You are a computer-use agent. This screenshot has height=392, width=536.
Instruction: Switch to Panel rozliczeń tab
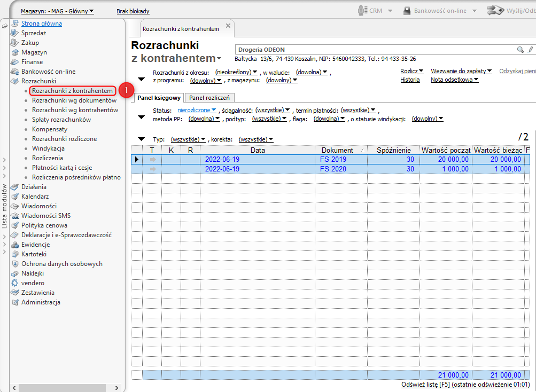coord(209,98)
